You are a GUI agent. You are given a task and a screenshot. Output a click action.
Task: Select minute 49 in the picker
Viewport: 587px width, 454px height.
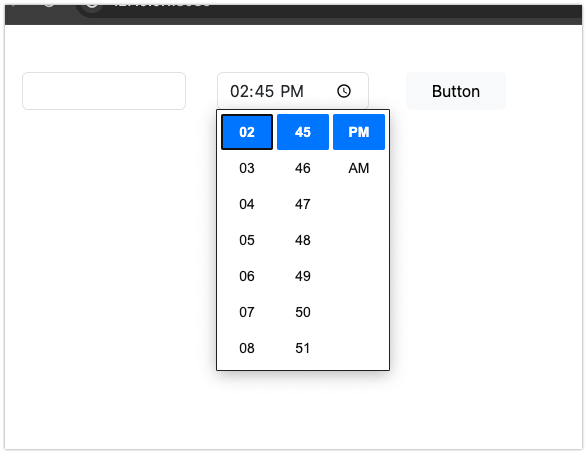click(302, 276)
